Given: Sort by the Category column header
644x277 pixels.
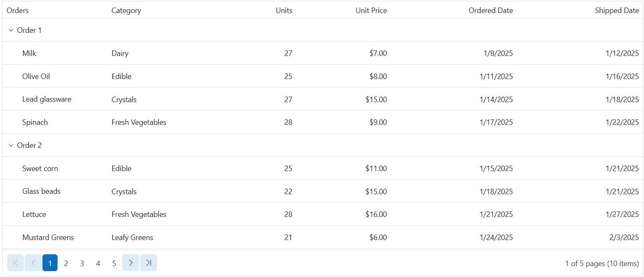Looking at the screenshot, I should tap(126, 11).
